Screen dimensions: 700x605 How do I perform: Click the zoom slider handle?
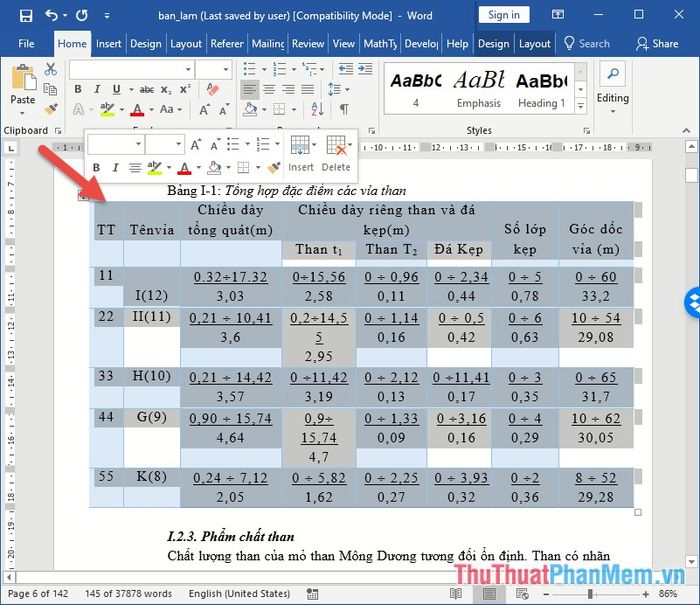point(591,594)
